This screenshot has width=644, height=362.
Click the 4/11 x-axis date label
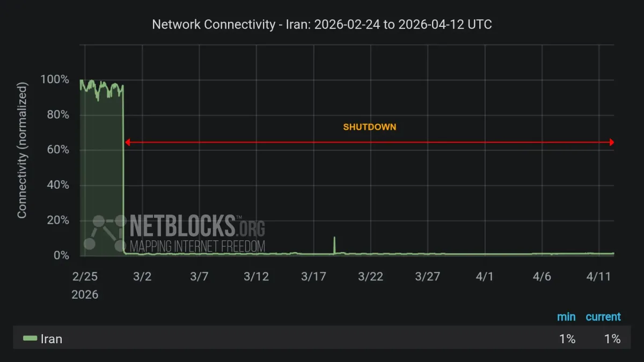click(599, 277)
